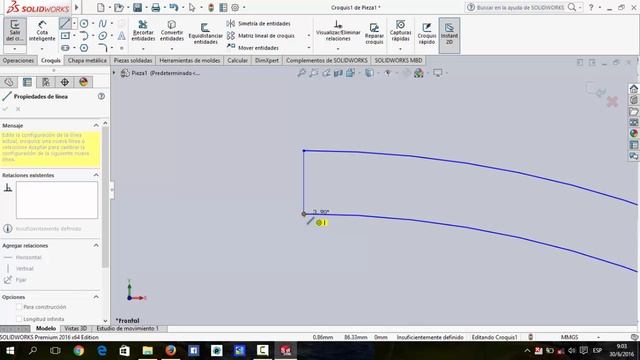Screen dimensions: 640x360
Task: Select the Spline tool
Action: 102,23
